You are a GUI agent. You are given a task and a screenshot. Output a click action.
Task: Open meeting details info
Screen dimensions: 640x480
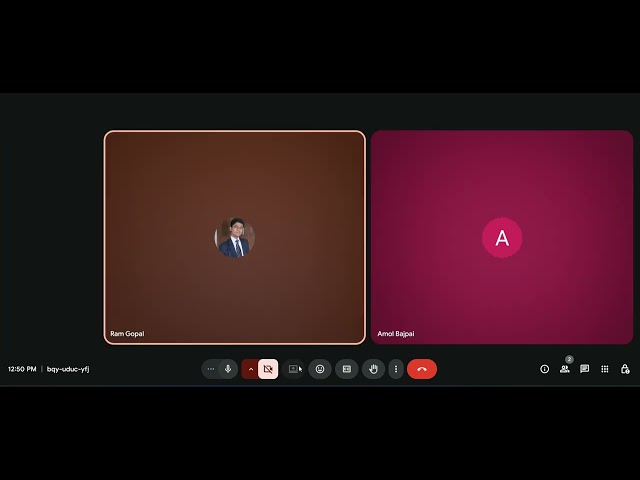pyautogui.click(x=544, y=369)
